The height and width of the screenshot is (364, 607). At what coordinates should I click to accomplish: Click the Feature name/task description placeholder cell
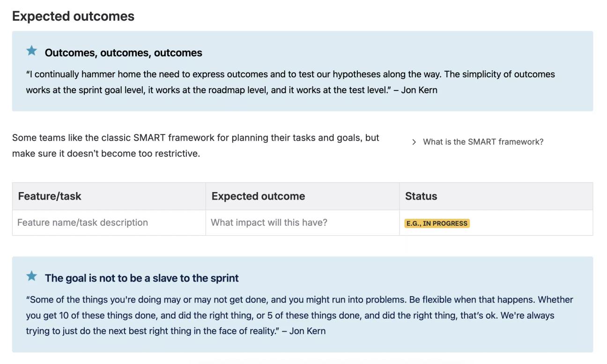[82, 222]
